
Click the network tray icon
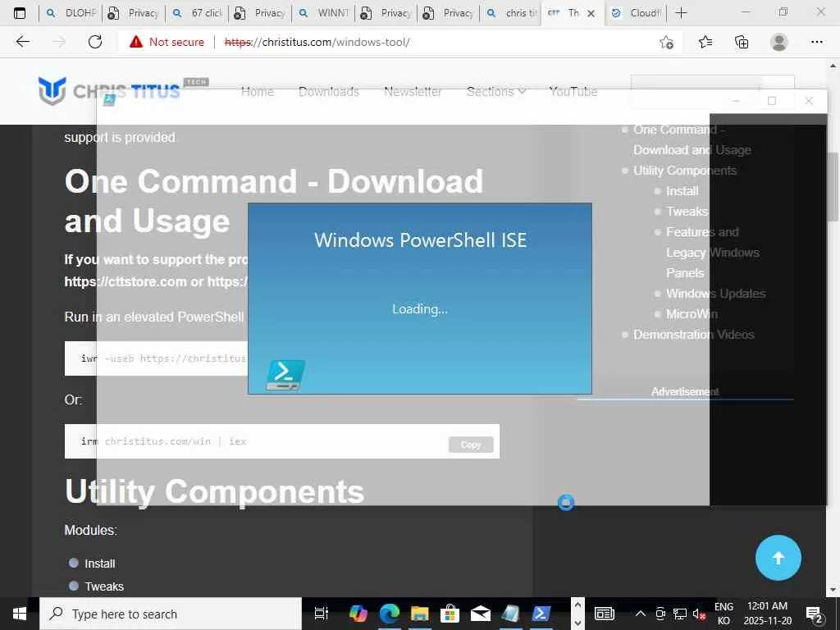(x=680, y=614)
